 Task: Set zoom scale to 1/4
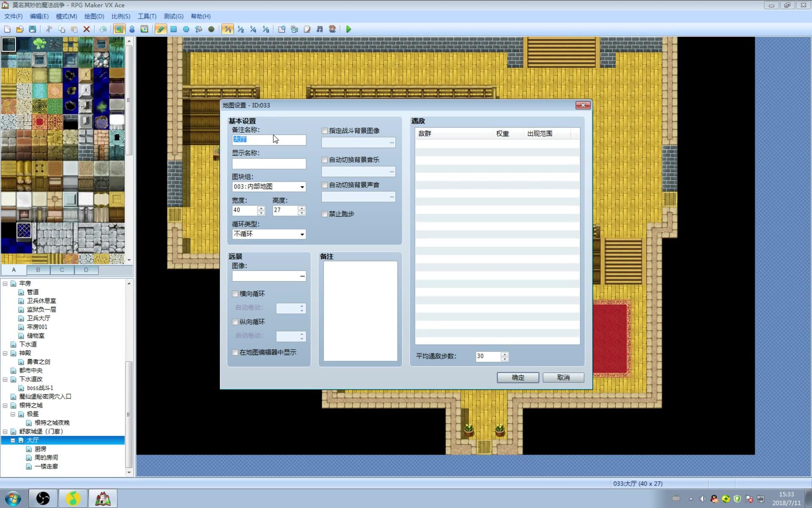coord(253,29)
